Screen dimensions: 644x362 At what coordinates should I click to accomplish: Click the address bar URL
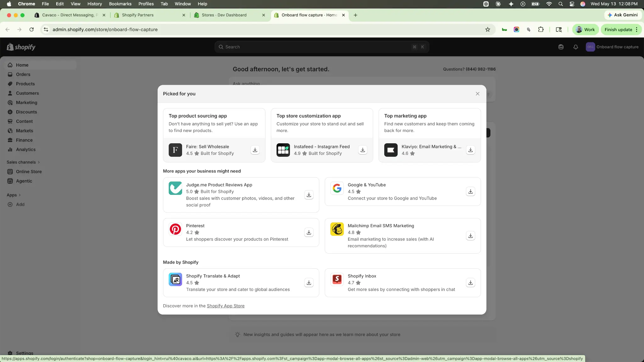tap(105, 30)
